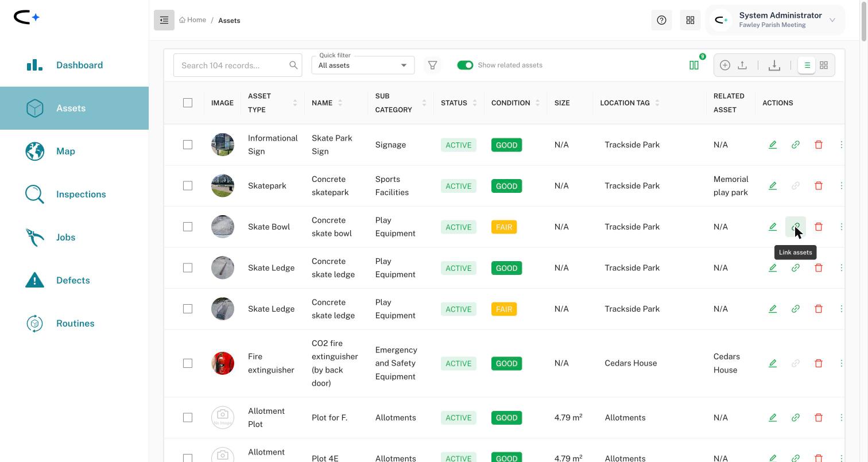
Task: Open more options for Skate Park Sign row
Action: 842,145
